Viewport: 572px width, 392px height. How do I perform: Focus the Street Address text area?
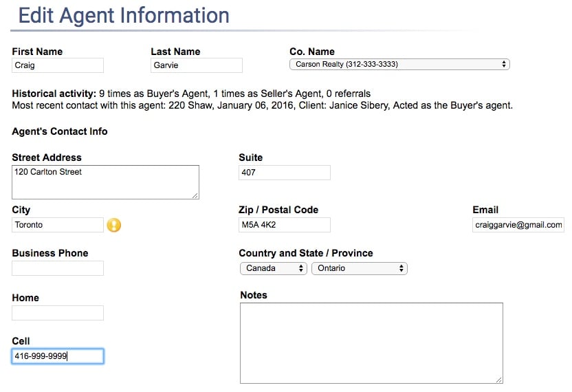(105, 182)
